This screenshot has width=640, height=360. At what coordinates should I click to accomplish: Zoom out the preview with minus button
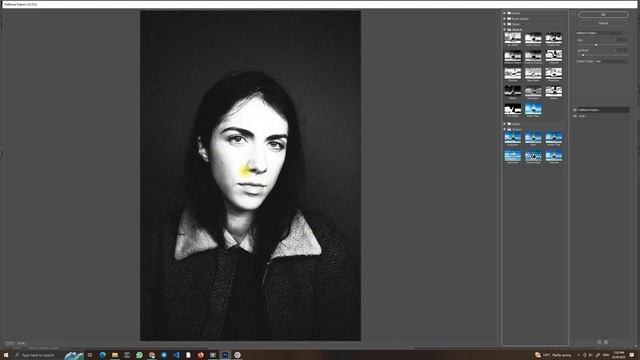click(7, 343)
